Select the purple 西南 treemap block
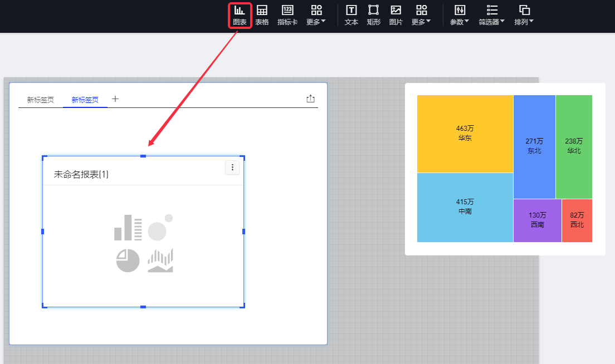The height and width of the screenshot is (364, 615). 537,220
